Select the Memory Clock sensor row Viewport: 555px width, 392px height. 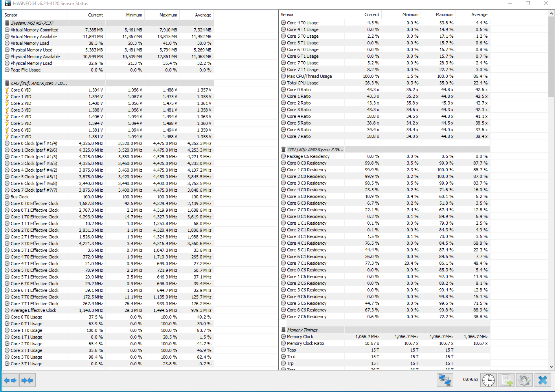click(x=385, y=337)
